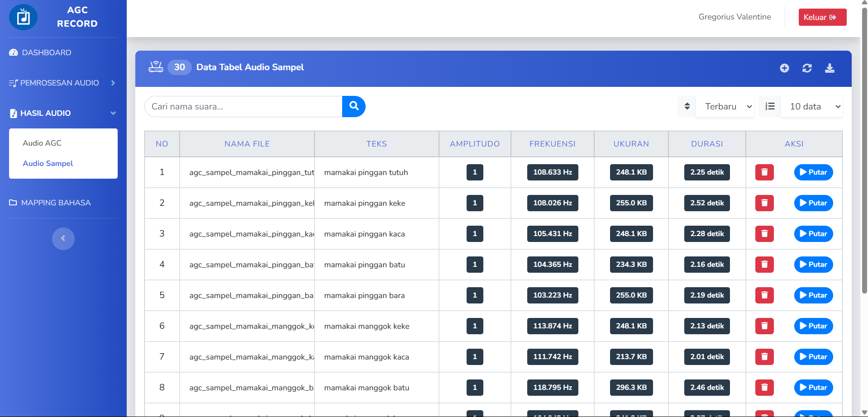Click the router icon in the table header

(x=156, y=67)
